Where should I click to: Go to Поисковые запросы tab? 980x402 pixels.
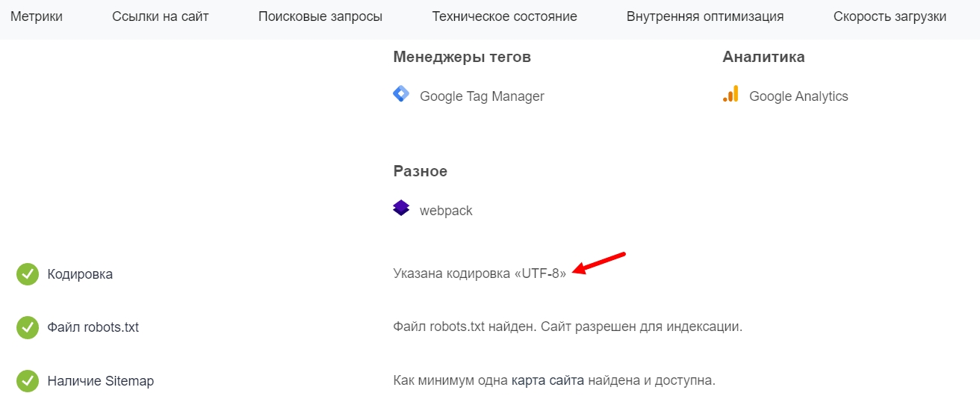pos(320,16)
